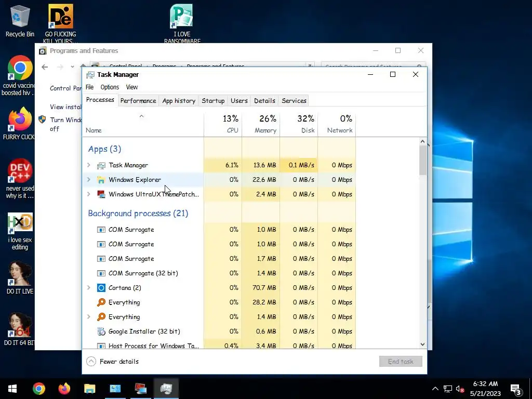The height and width of the screenshot is (399, 532).
Task: Sort processes by Disk column
Action: (x=299, y=125)
